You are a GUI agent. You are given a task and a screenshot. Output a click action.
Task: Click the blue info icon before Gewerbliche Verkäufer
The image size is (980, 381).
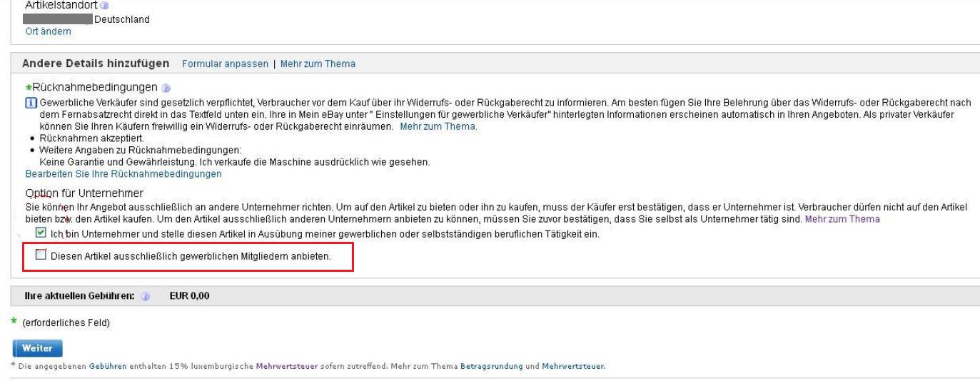31,103
